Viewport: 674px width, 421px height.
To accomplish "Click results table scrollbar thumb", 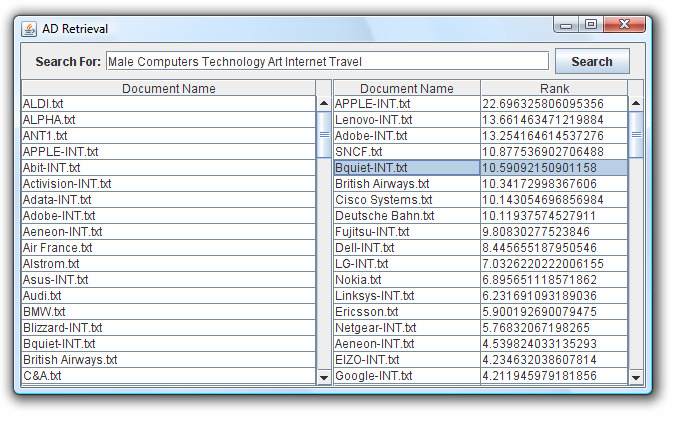I will click(x=636, y=135).
